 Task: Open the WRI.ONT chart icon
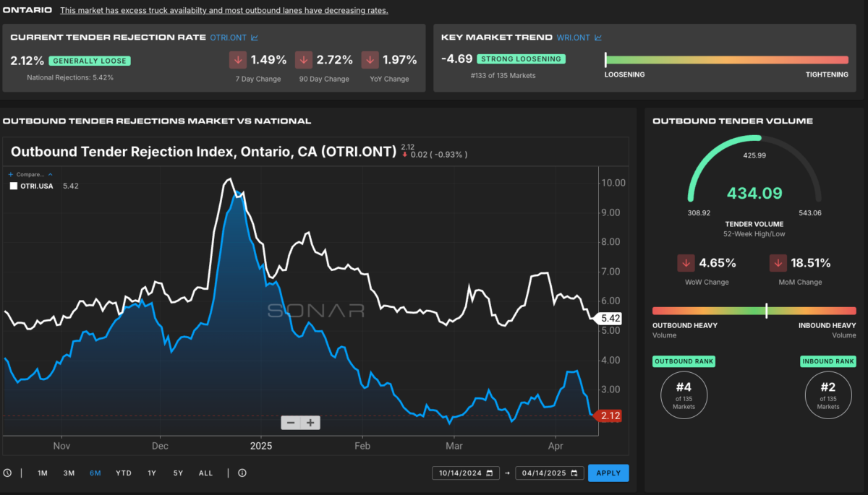pos(598,38)
